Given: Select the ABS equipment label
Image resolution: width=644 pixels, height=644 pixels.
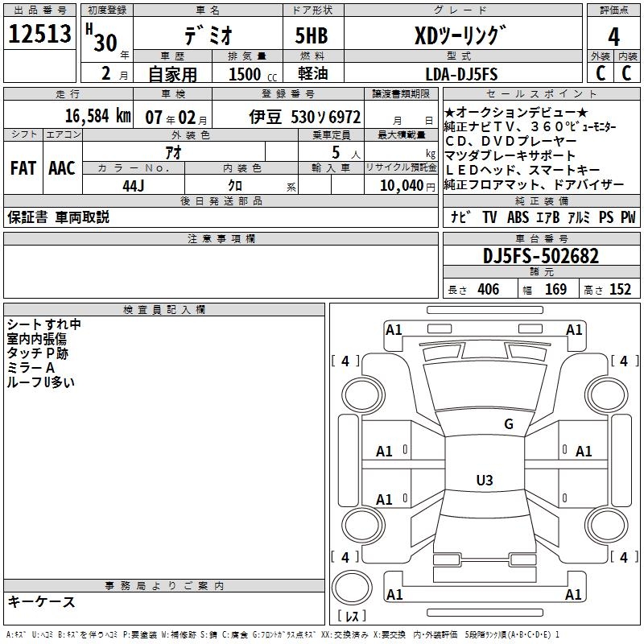Looking at the screenshot, I should 518,217.
